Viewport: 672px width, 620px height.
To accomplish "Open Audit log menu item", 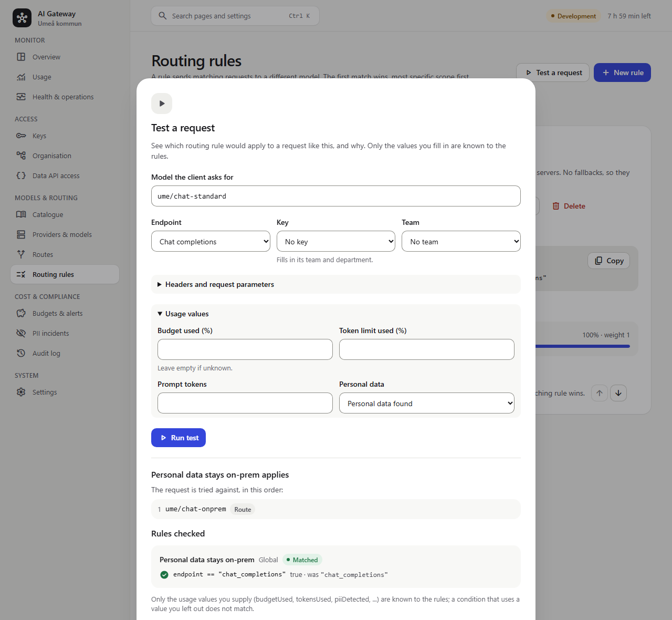I will 65,353.
